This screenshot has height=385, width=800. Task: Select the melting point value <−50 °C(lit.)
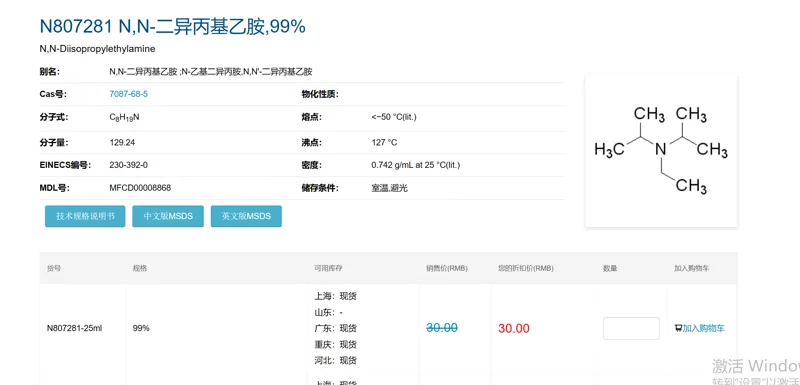[394, 117]
